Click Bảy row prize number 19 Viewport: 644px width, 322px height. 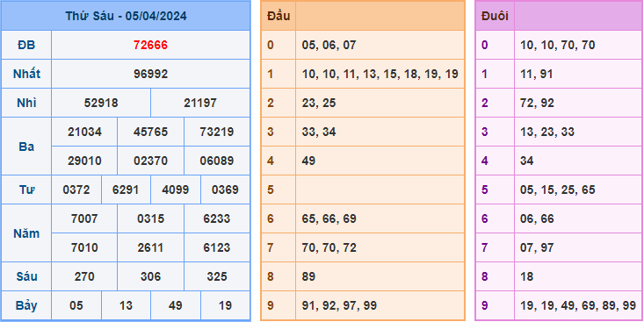click(225, 306)
